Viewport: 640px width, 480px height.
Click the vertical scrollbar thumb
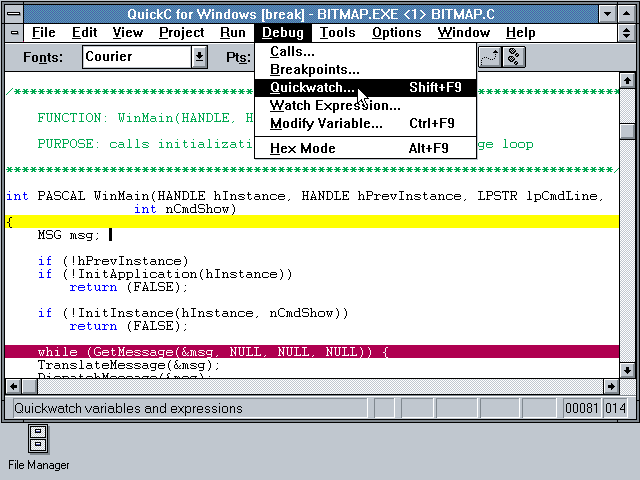[627, 131]
